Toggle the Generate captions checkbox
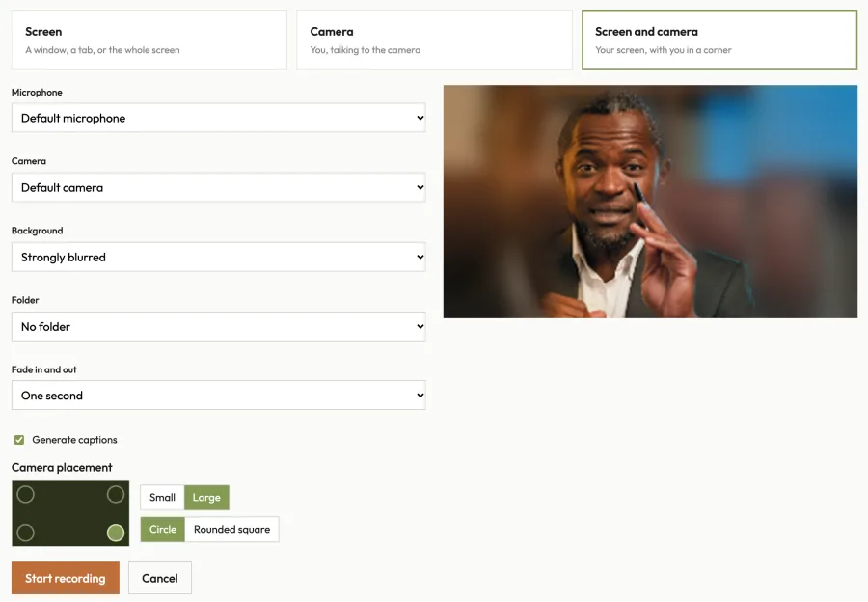The image size is (868, 602). tap(19, 440)
